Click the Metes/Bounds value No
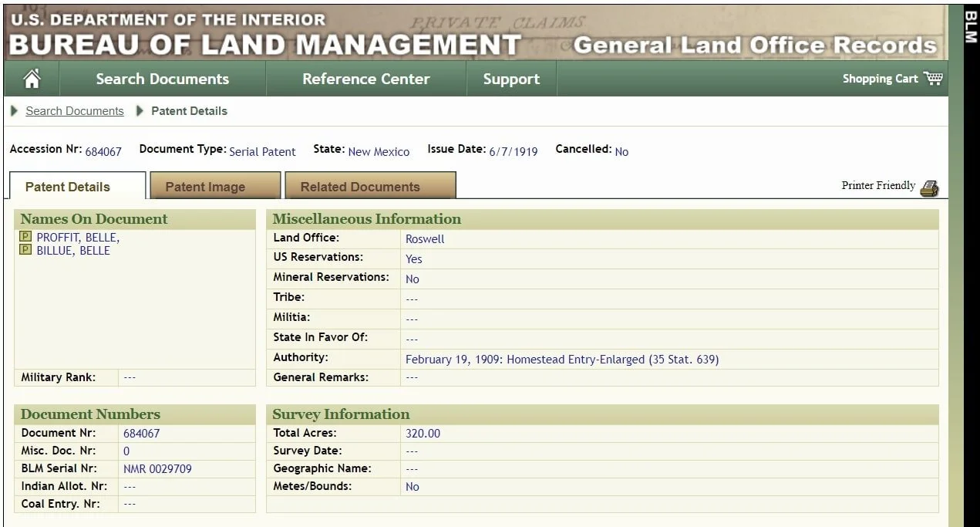 tap(413, 487)
